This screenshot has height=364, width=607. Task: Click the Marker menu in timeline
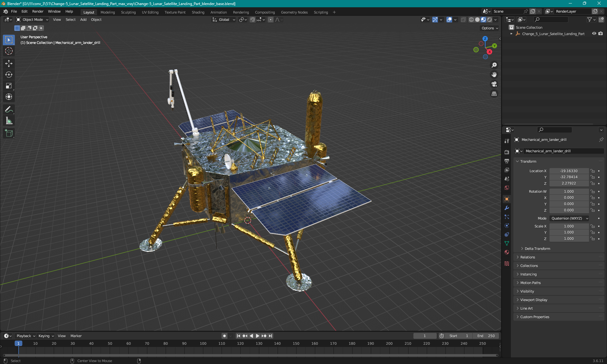click(76, 336)
